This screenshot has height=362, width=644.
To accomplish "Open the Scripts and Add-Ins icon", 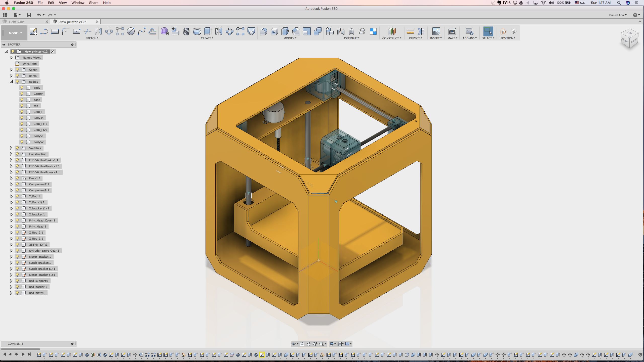I will (x=469, y=31).
